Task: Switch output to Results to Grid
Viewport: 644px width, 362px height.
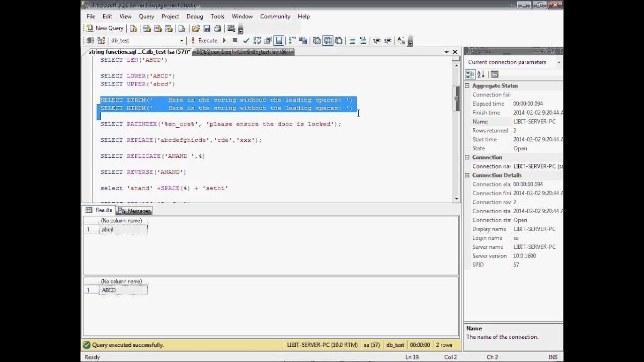Action: coord(328,41)
